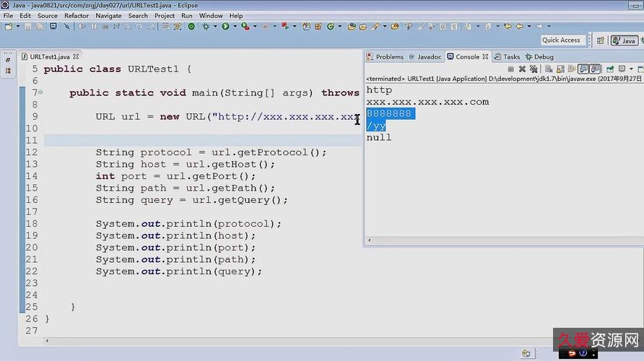Viewport: 644px width, 361px height.
Task: Open the Run button dropdown arrow
Action: pyautogui.click(x=233, y=27)
